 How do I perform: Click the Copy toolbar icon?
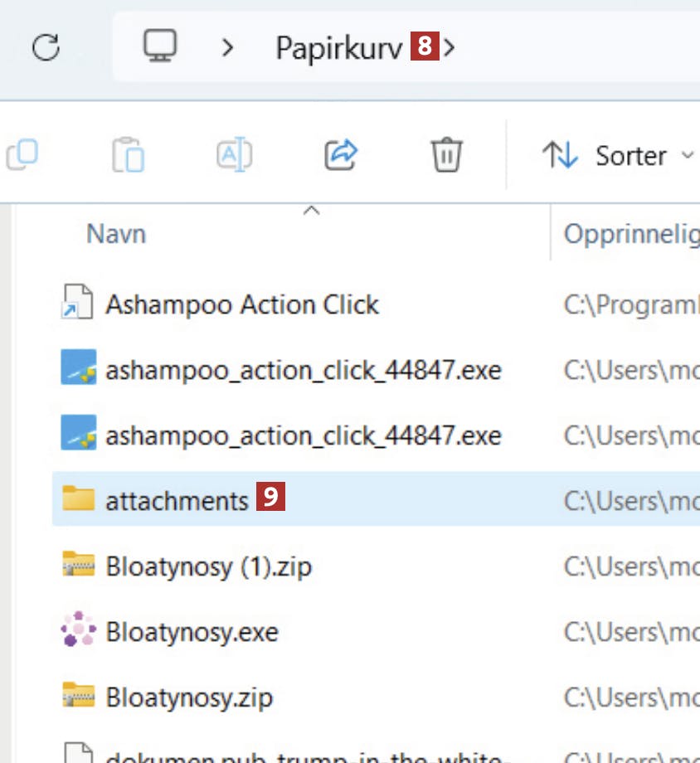click(x=22, y=155)
